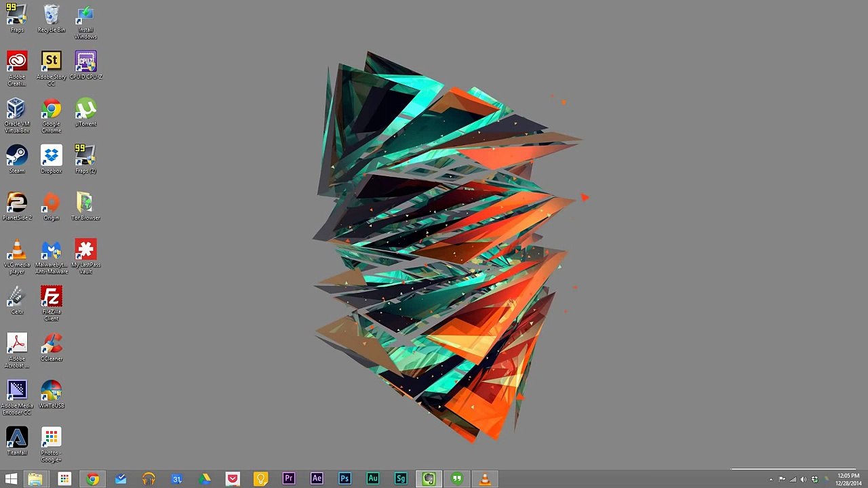868x488 pixels.
Task: Open the Recycle Bin
Action: pos(52,18)
